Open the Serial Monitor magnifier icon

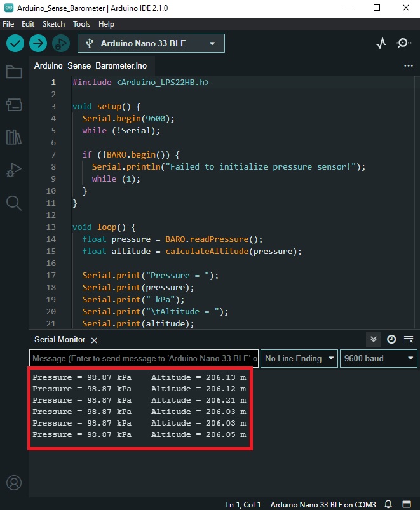pos(403,43)
